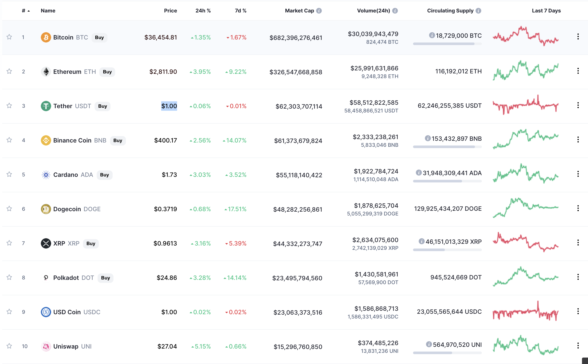Star Binance Coin for watchlist
This screenshot has height=364, width=588.
[9, 140]
